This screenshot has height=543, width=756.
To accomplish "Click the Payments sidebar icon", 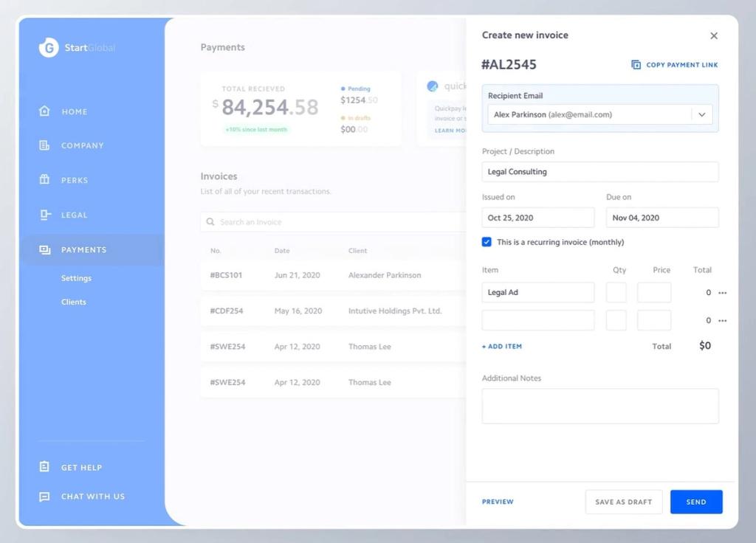I will click(45, 249).
